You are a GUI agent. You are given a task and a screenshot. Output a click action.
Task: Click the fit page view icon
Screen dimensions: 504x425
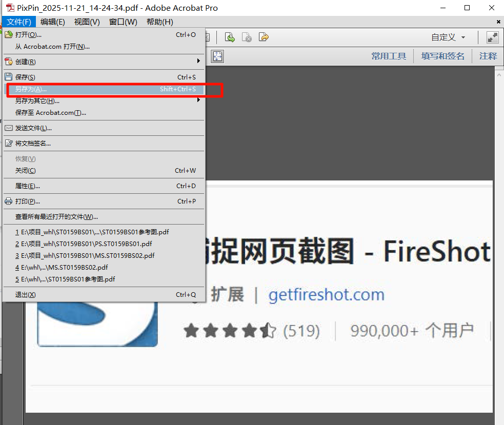[217, 56]
